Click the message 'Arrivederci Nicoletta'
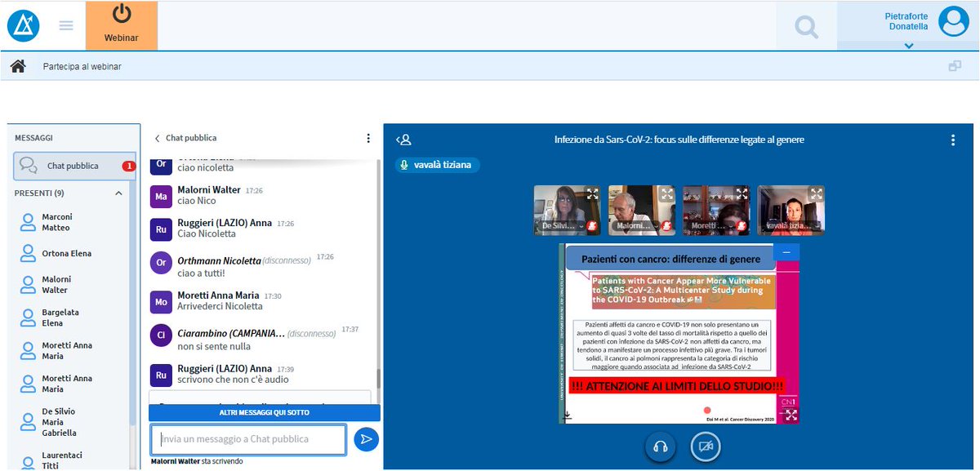Image resolution: width=980 pixels, height=471 pixels. 220,306
